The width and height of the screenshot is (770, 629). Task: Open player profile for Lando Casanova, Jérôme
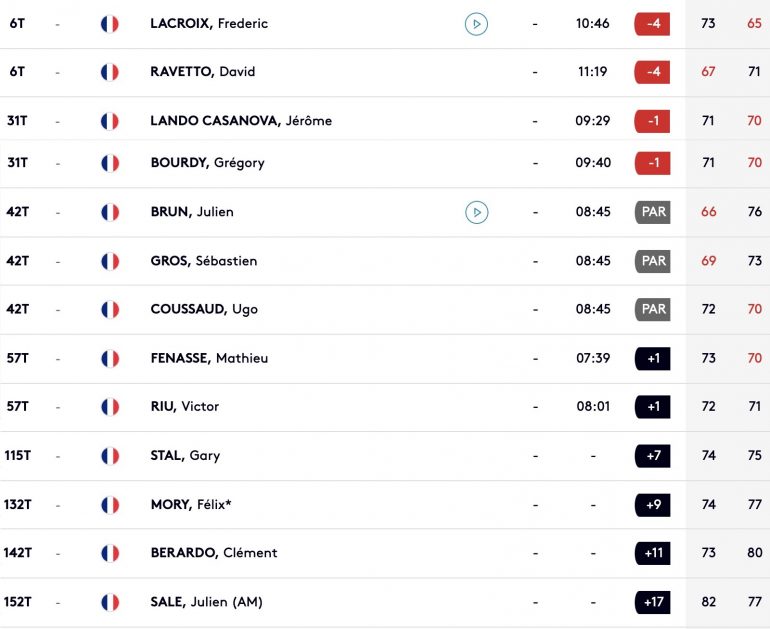tap(240, 121)
